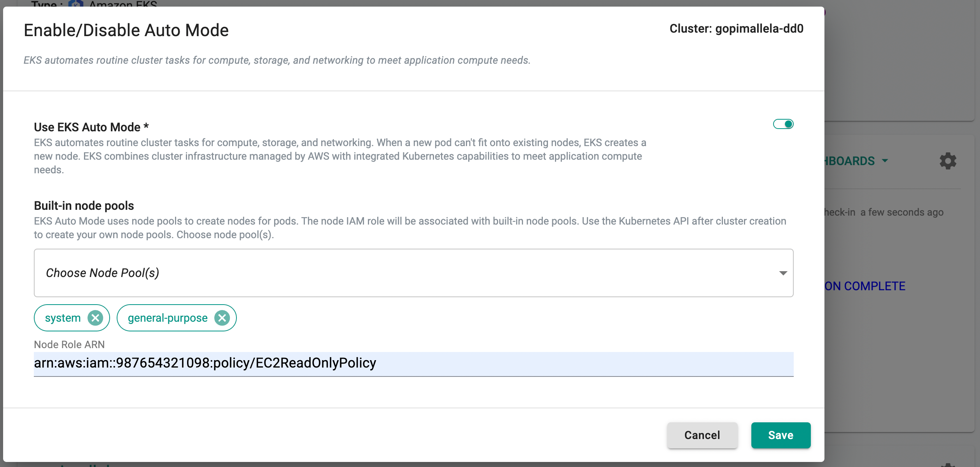980x467 pixels.
Task: Cancel the Auto Mode dialog
Action: point(702,435)
